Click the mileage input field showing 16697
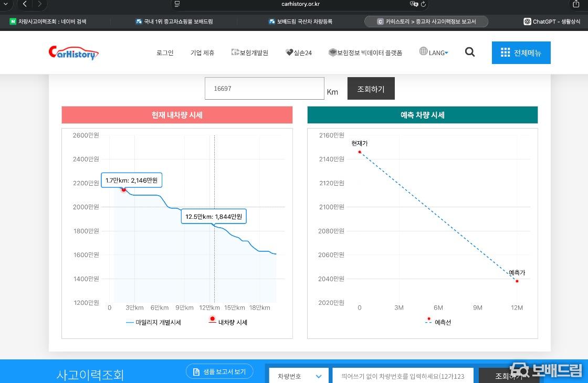Image resolution: width=588 pixels, height=383 pixels. 264,89
